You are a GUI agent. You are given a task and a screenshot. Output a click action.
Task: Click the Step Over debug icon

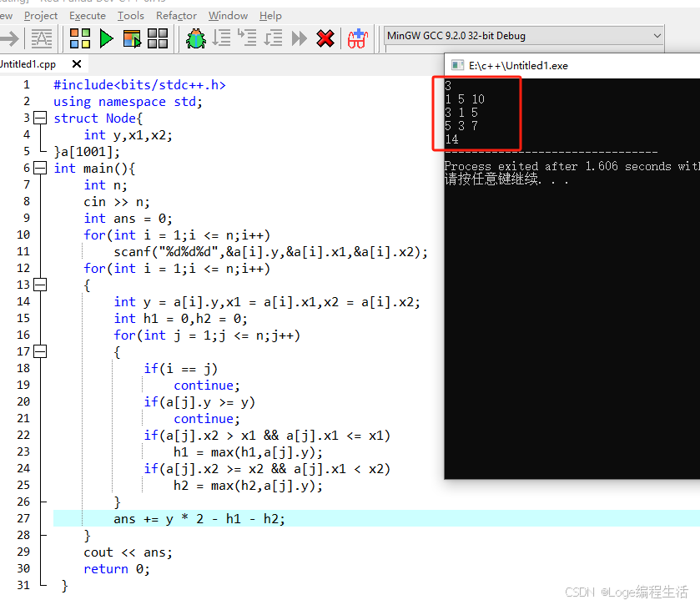221,38
